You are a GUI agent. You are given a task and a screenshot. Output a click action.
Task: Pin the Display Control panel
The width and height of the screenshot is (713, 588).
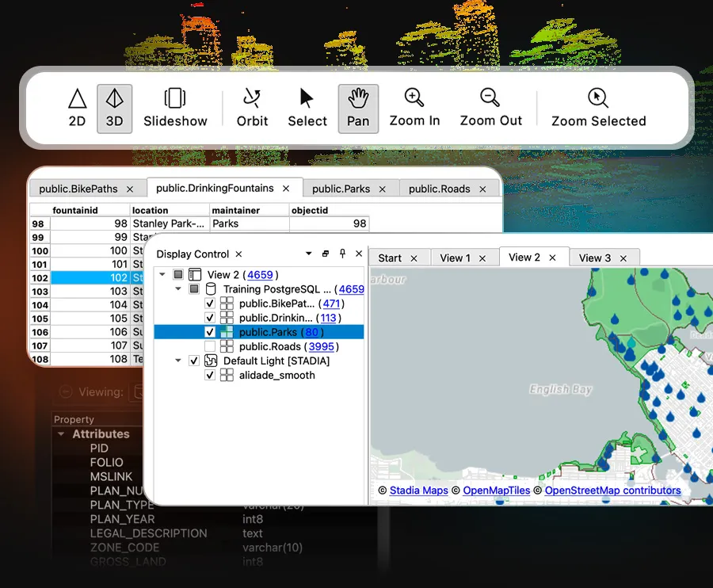(x=342, y=254)
